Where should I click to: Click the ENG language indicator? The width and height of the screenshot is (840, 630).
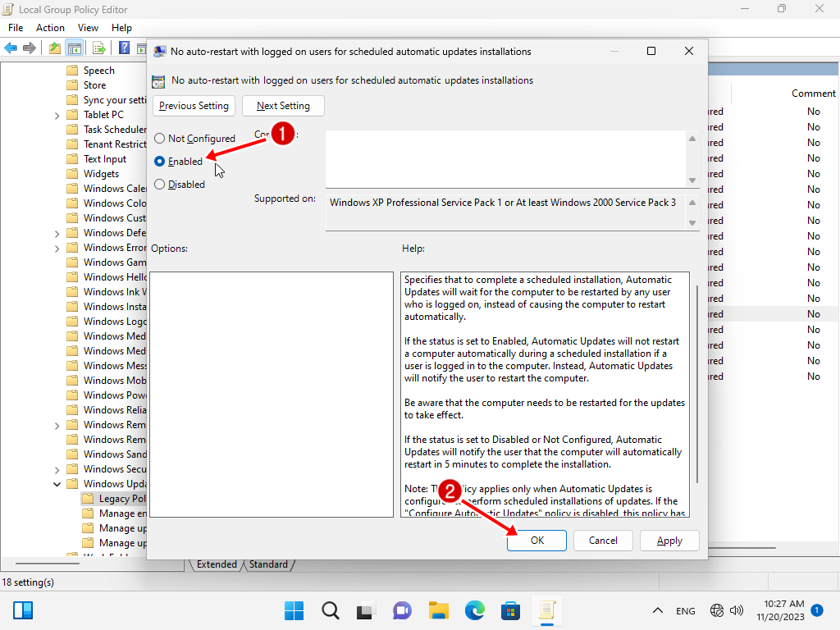pyautogui.click(x=686, y=610)
